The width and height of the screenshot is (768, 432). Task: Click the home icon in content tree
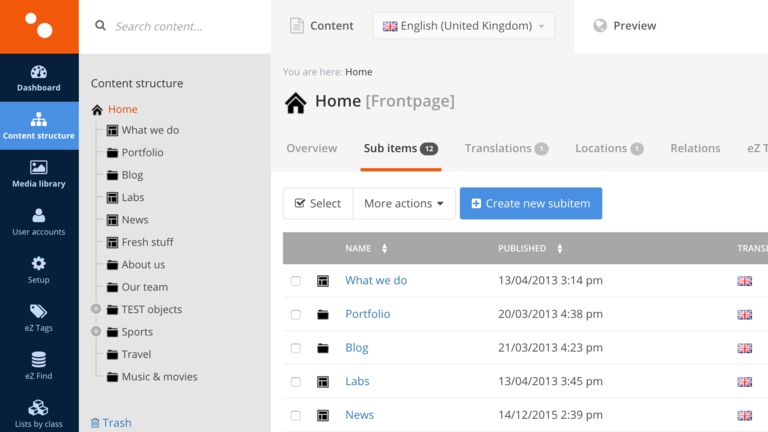[97, 110]
